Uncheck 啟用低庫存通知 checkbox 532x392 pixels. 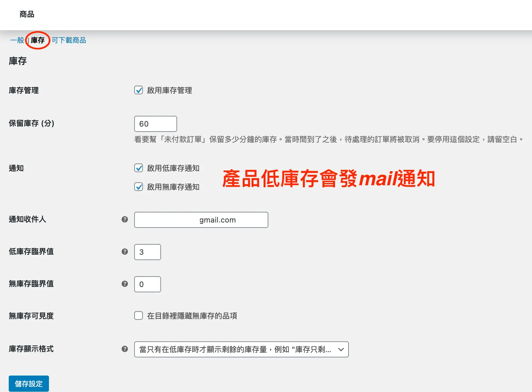coord(139,168)
